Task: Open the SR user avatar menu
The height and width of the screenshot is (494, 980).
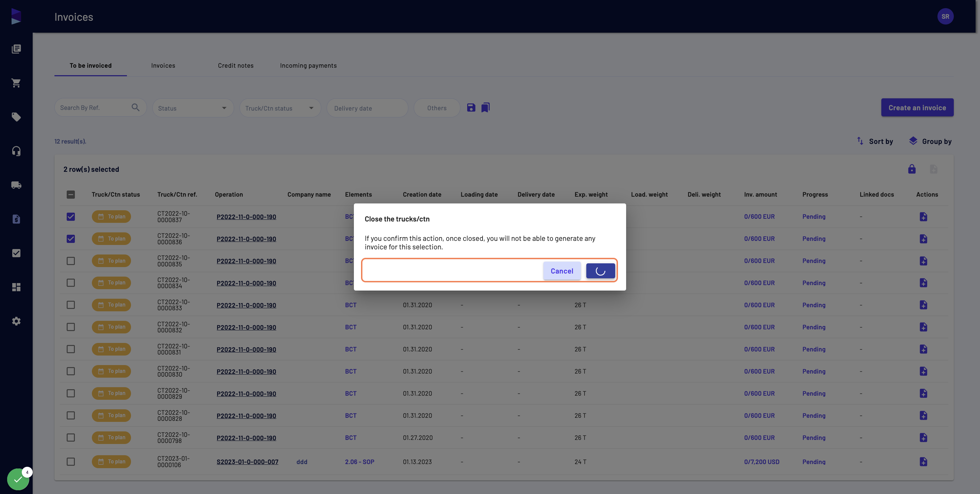Action: [x=945, y=16]
